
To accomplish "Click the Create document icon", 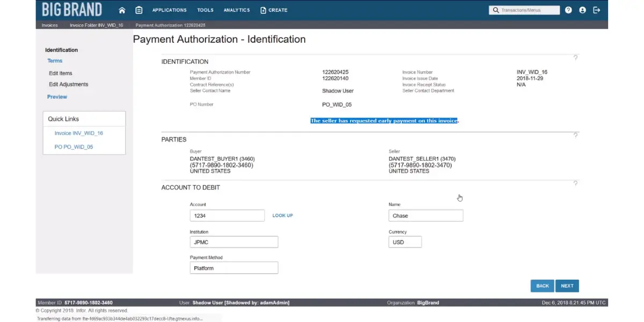I will [263, 10].
